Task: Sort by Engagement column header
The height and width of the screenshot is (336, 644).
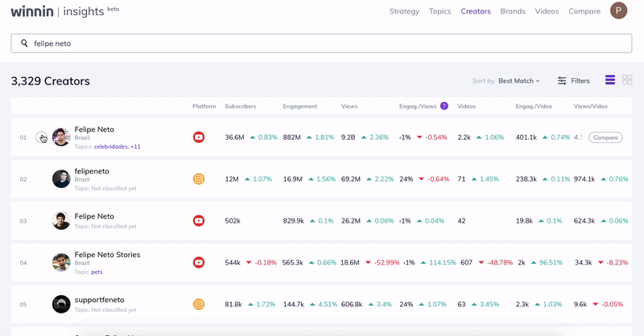Action: point(299,106)
